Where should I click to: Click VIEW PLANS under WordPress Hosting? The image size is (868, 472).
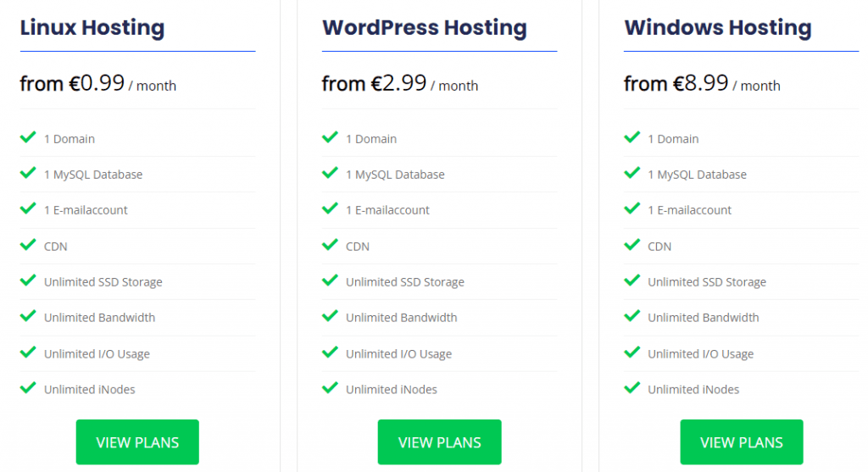[x=440, y=441]
